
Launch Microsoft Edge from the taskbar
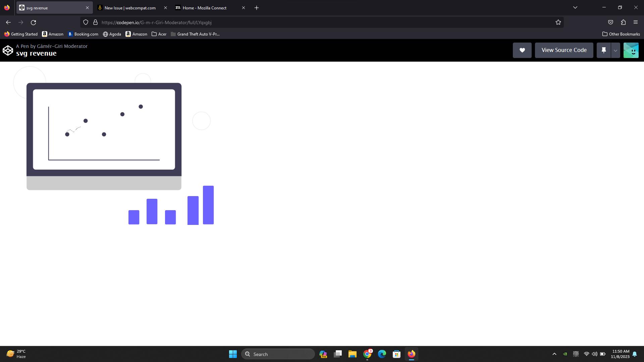coord(382,354)
